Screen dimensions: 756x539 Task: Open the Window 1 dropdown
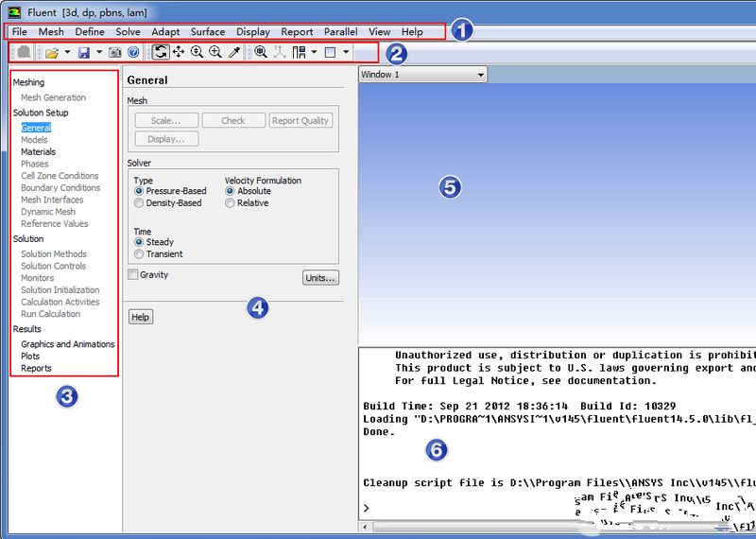pos(422,74)
